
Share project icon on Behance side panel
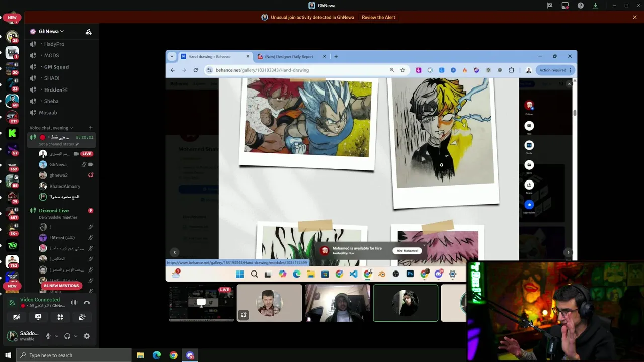(x=529, y=185)
